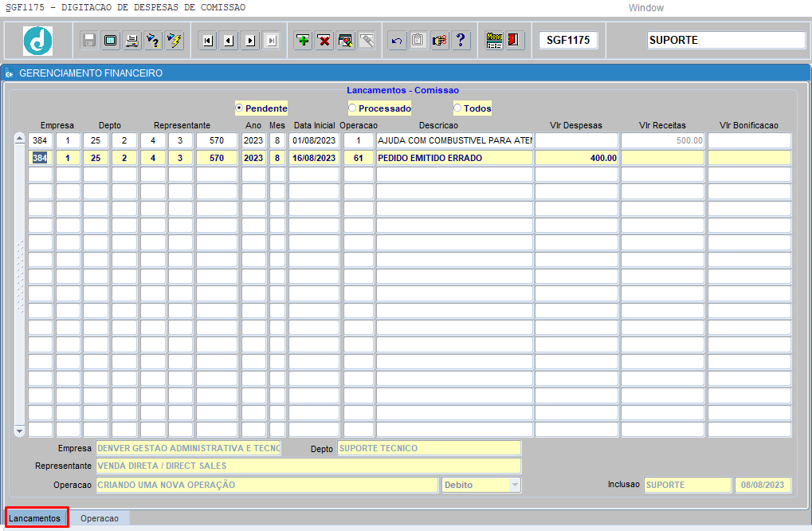
Task: Click Operacao cell with value 61
Action: (359, 158)
